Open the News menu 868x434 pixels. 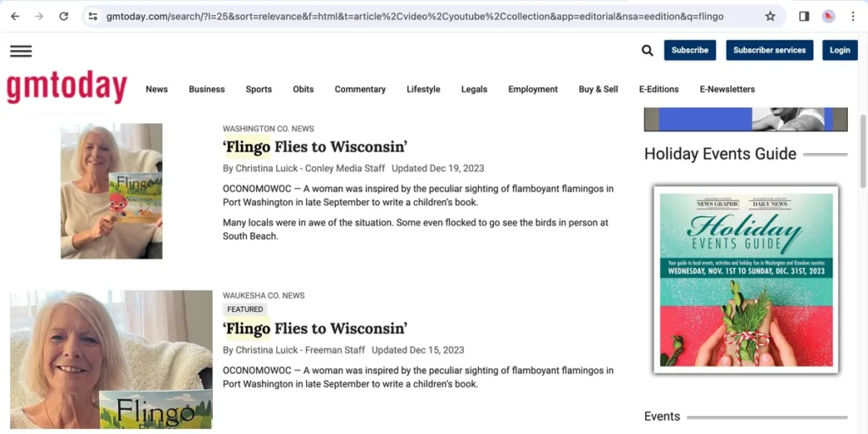[x=157, y=89]
